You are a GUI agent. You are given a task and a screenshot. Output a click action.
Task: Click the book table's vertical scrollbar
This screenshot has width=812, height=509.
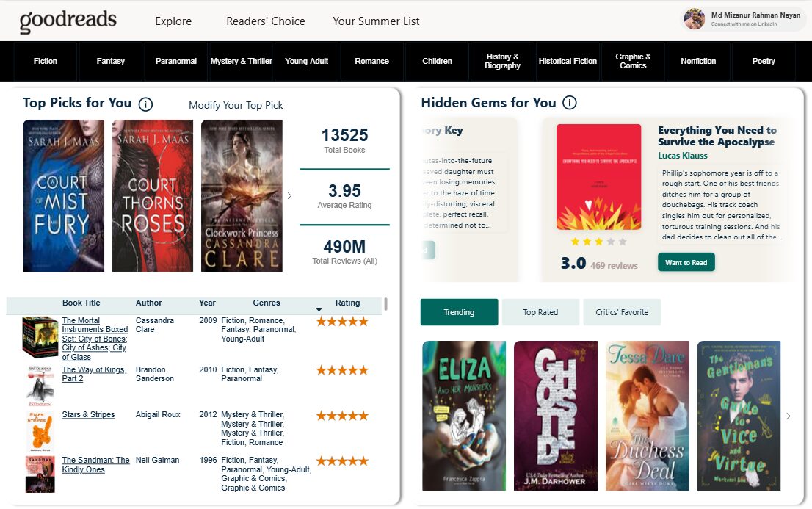(x=385, y=304)
